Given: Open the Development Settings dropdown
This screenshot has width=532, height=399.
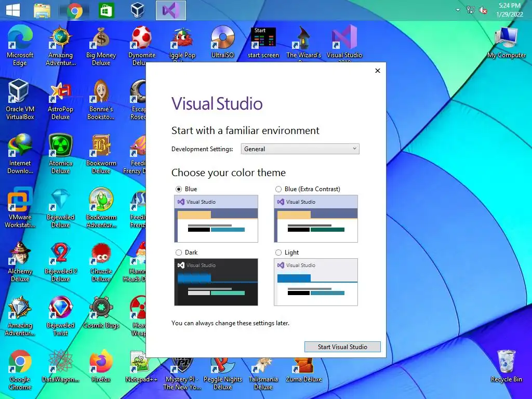Looking at the screenshot, I should coord(300,149).
